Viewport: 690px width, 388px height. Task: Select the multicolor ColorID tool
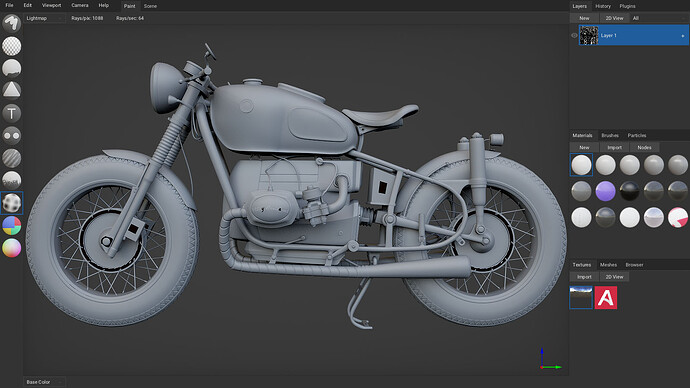[11, 226]
